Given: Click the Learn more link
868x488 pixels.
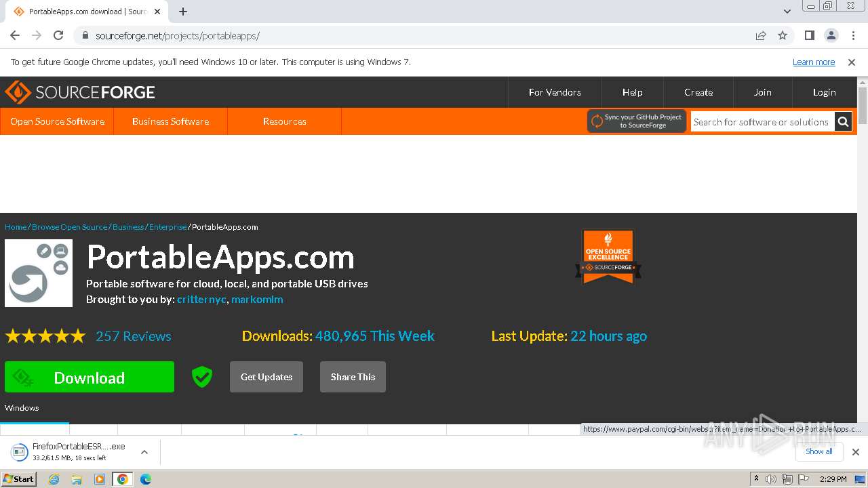Looking at the screenshot, I should pyautogui.click(x=814, y=62).
